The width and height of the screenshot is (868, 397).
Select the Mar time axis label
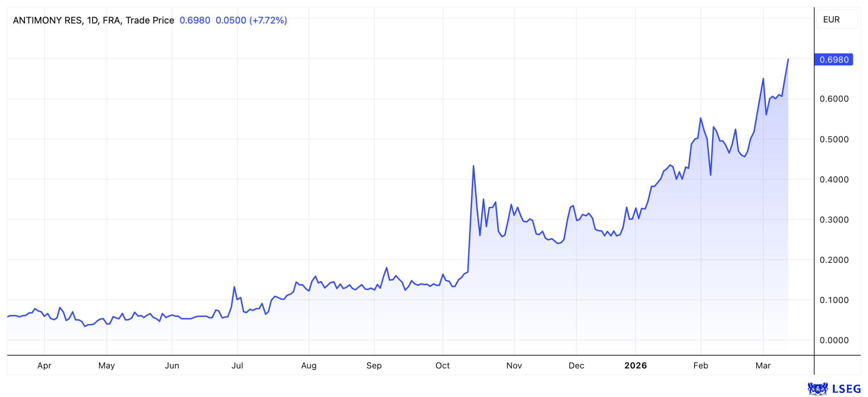click(x=763, y=366)
